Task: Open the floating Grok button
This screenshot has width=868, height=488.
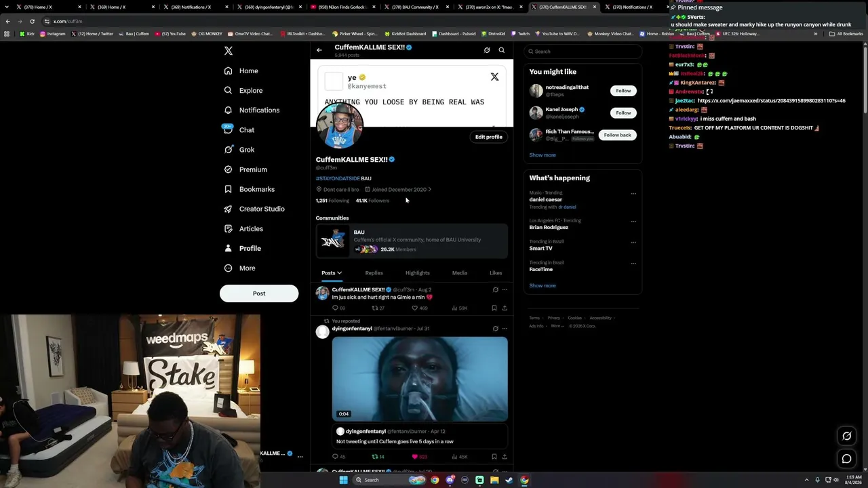Action: tap(846, 436)
